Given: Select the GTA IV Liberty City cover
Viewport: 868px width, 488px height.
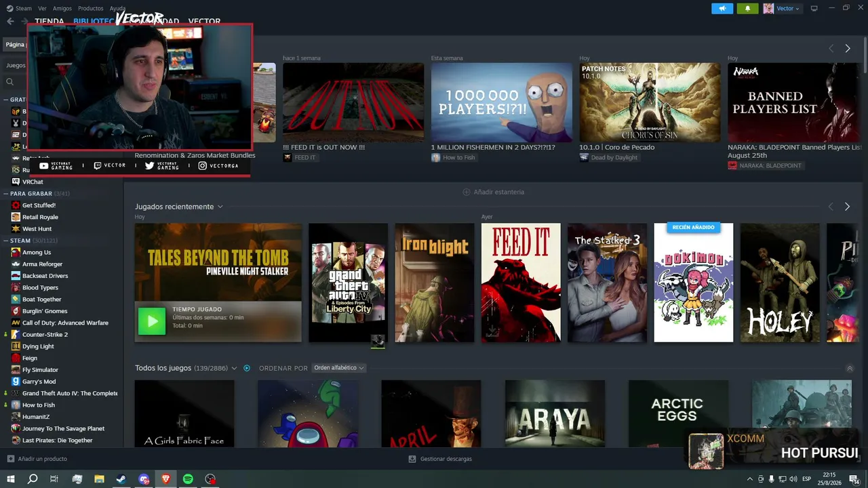Looking at the screenshot, I should click(x=348, y=283).
